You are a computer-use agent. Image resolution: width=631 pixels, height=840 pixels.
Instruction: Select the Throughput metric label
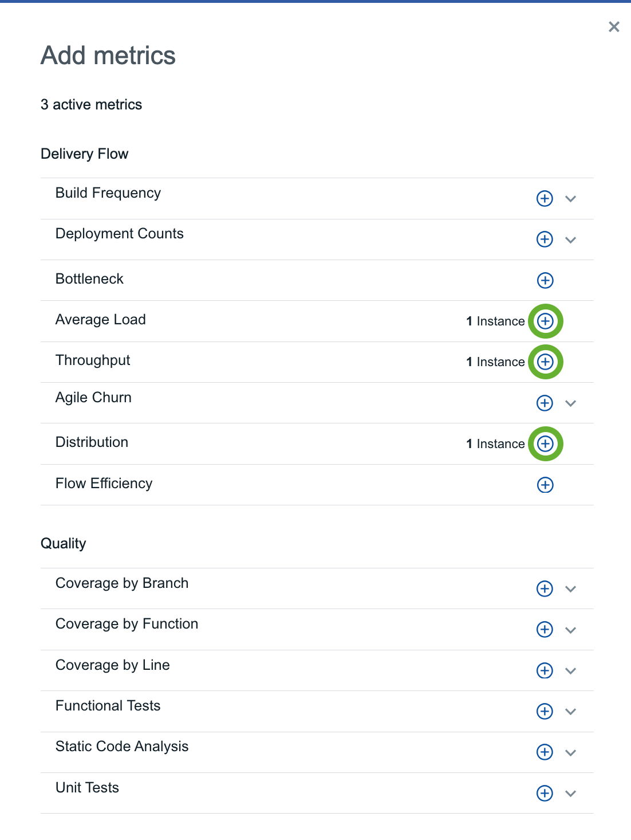[x=93, y=360]
